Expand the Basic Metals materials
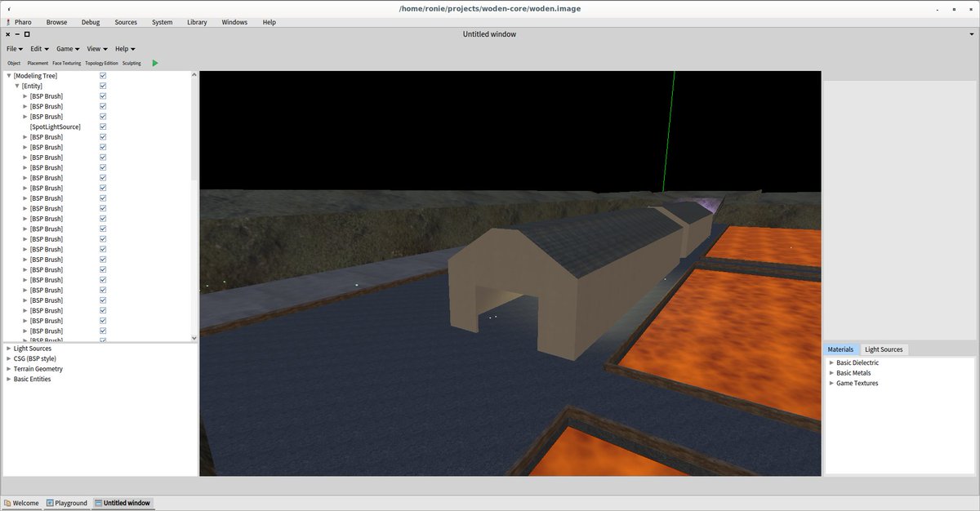 pos(831,373)
